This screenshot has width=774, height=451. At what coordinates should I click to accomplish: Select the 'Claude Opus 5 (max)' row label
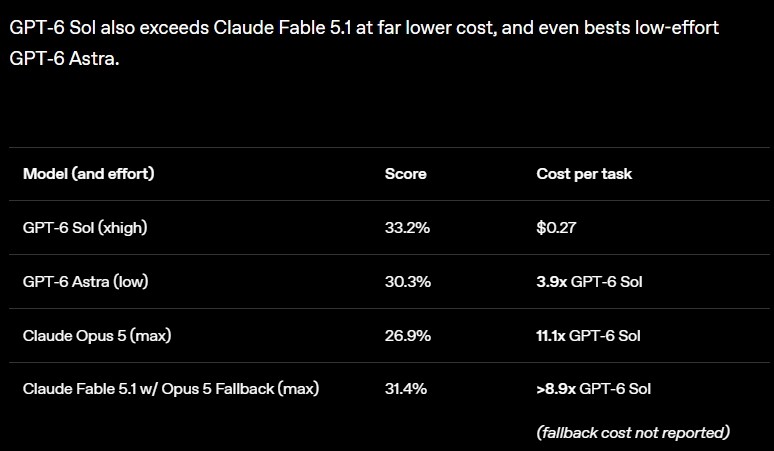[x=97, y=336]
